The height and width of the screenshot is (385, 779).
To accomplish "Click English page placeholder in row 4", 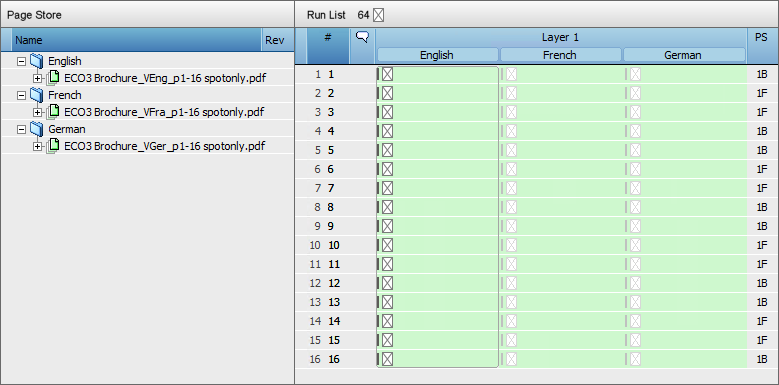I will [388, 131].
